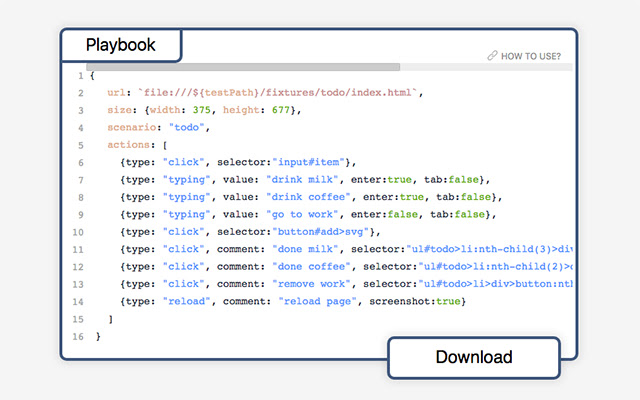Click the "button#add>svg" selector string
This screenshot has height=400, width=640.
(320, 232)
